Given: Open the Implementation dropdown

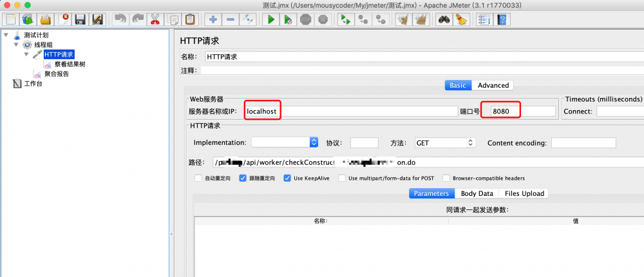Looking at the screenshot, I should pyautogui.click(x=285, y=142).
